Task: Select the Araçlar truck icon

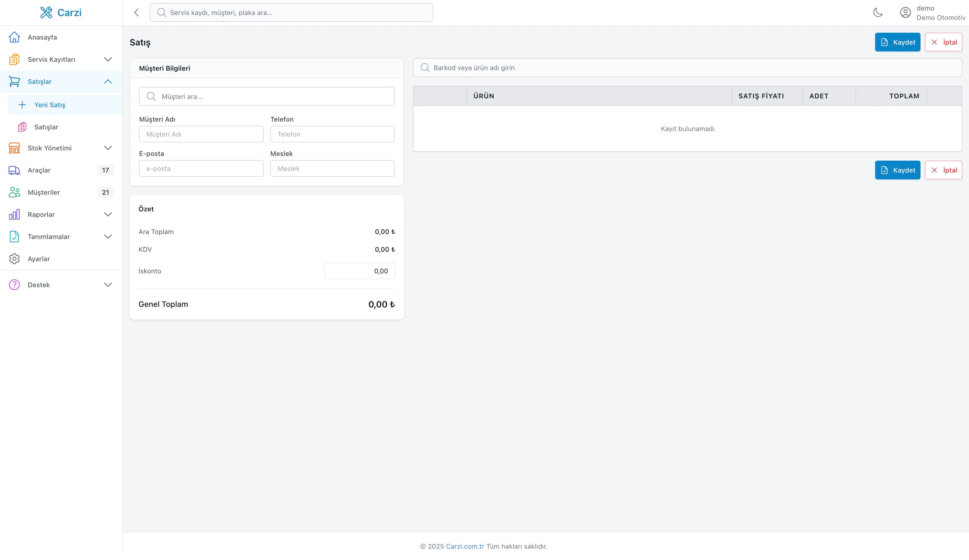Action: (14, 170)
